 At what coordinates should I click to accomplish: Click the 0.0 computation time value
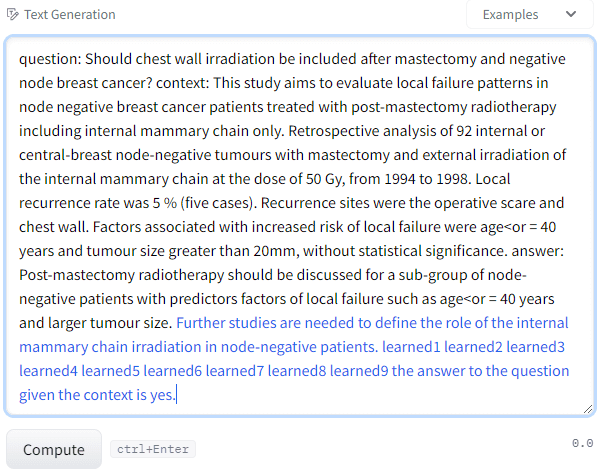pos(582,443)
